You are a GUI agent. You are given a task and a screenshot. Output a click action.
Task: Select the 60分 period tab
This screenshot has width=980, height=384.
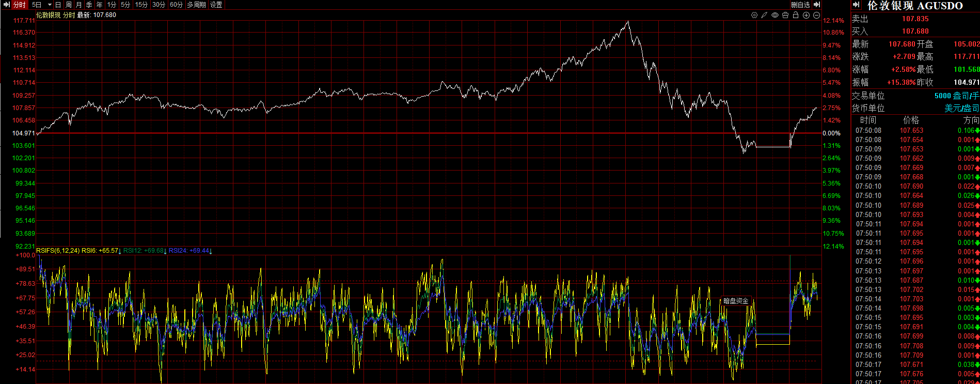point(176,5)
